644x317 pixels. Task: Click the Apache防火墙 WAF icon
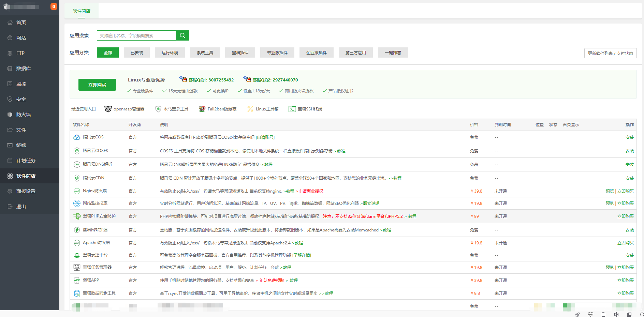[77, 243]
